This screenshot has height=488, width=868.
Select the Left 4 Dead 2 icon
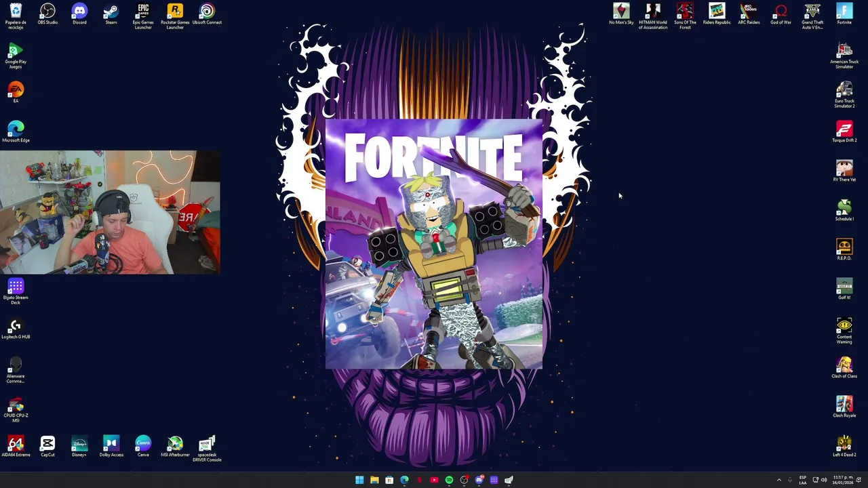coord(844,446)
